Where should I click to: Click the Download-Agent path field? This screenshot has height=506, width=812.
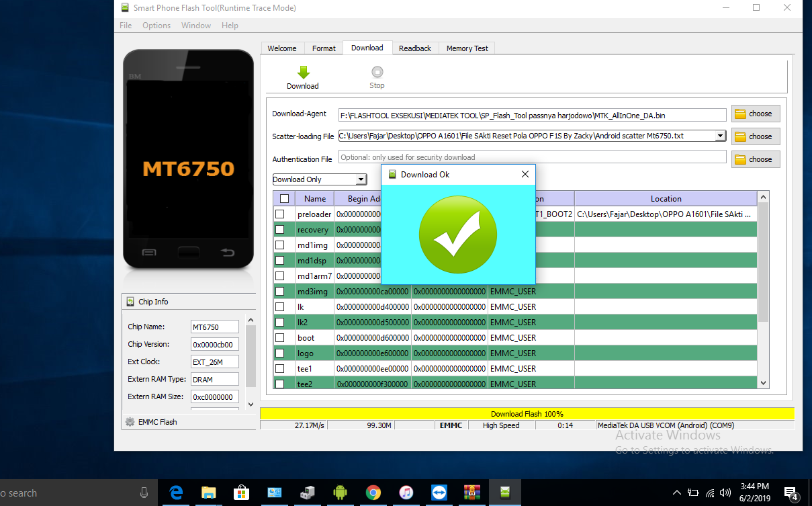533,115
